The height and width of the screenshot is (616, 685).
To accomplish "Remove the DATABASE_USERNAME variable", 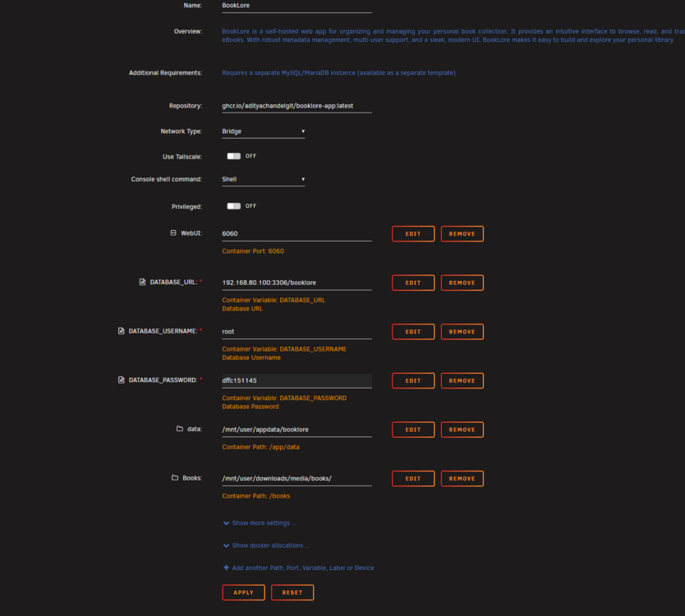I will click(x=462, y=332).
